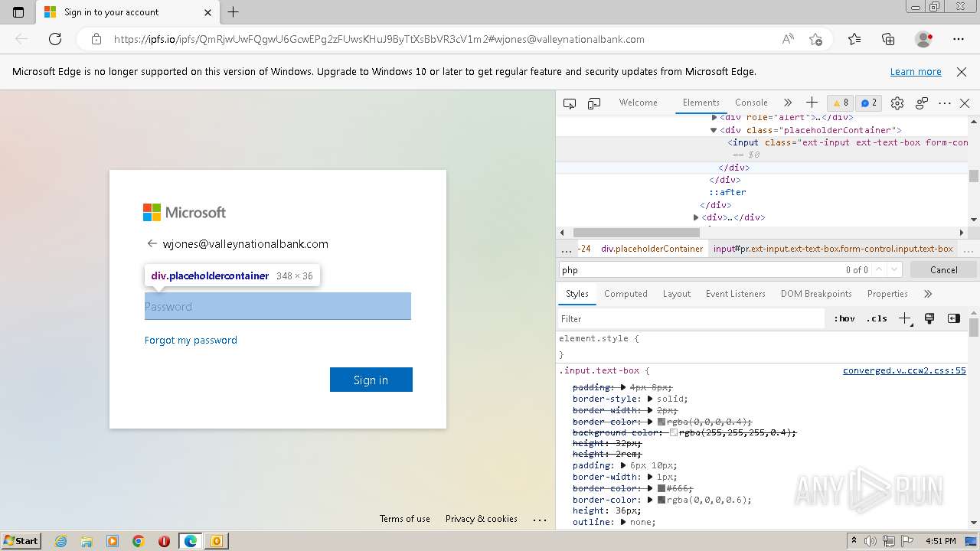Open the Event Listeners tab

click(736, 294)
